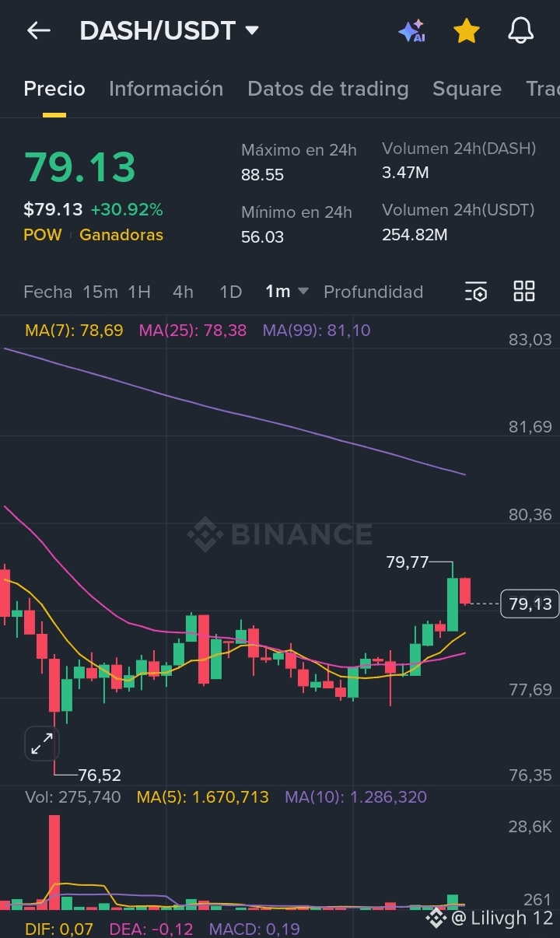Tap the 76,52 low price label on chart
560x938 pixels.
click(100, 775)
